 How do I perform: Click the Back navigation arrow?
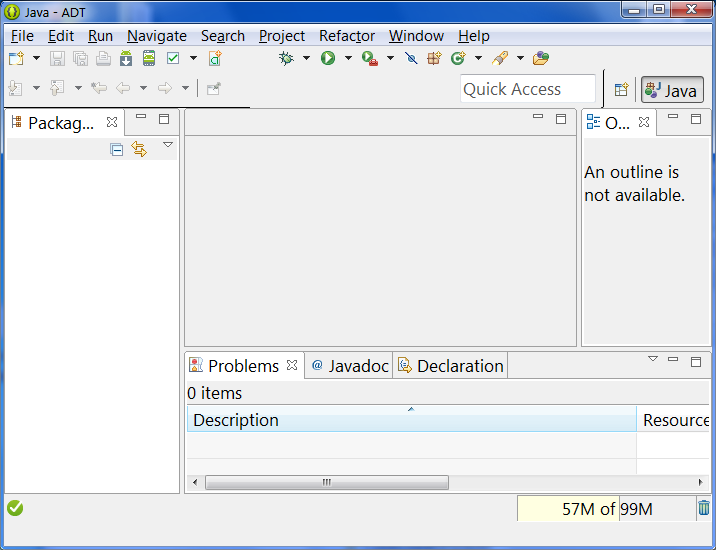pos(123,88)
